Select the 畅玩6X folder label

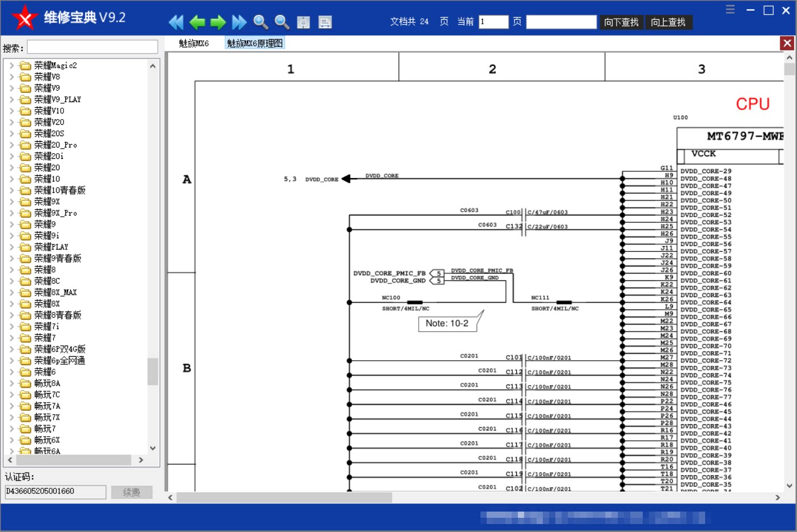coord(47,440)
